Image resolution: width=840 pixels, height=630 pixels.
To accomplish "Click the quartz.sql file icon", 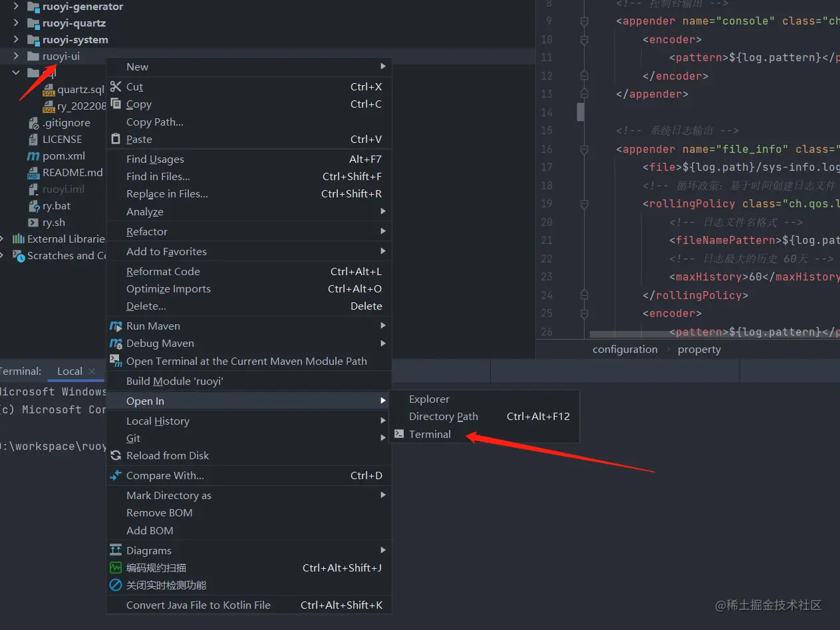I will 48,90.
